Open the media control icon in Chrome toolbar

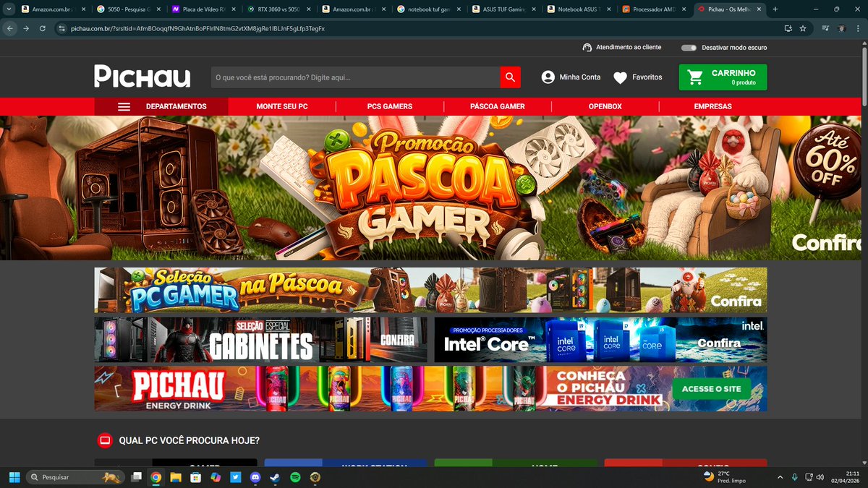[x=825, y=28]
